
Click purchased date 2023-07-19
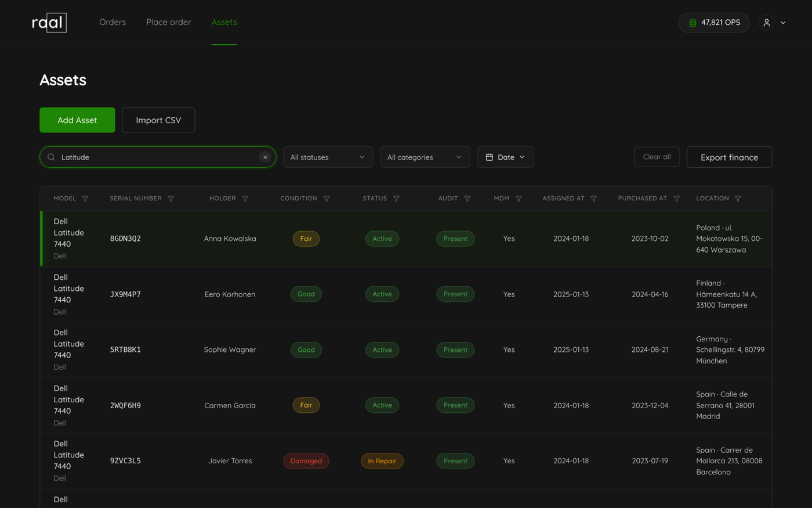(x=650, y=461)
